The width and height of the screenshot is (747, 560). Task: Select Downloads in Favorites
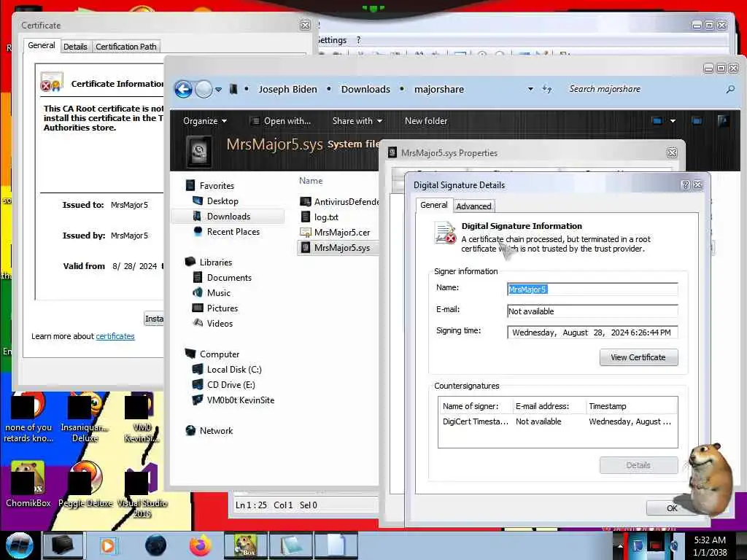click(228, 216)
